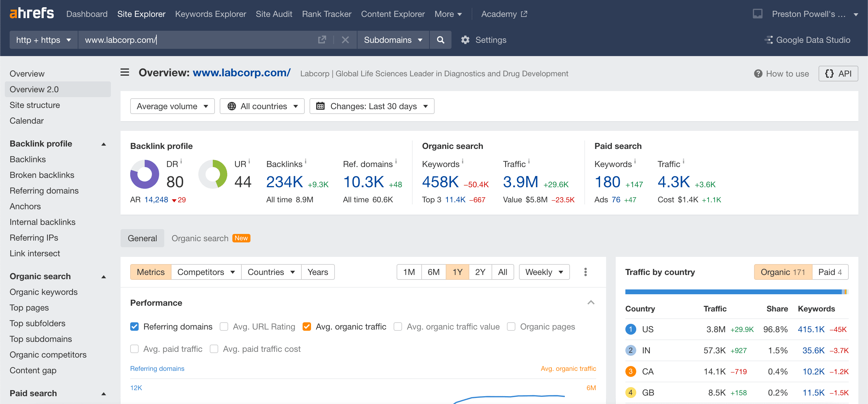Click the calendar icon in Changes filter
The image size is (868, 404).
320,106
